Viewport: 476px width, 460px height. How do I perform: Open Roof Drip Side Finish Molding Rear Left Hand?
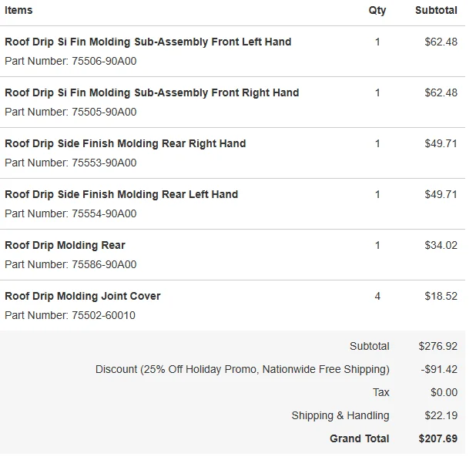click(121, 194)
